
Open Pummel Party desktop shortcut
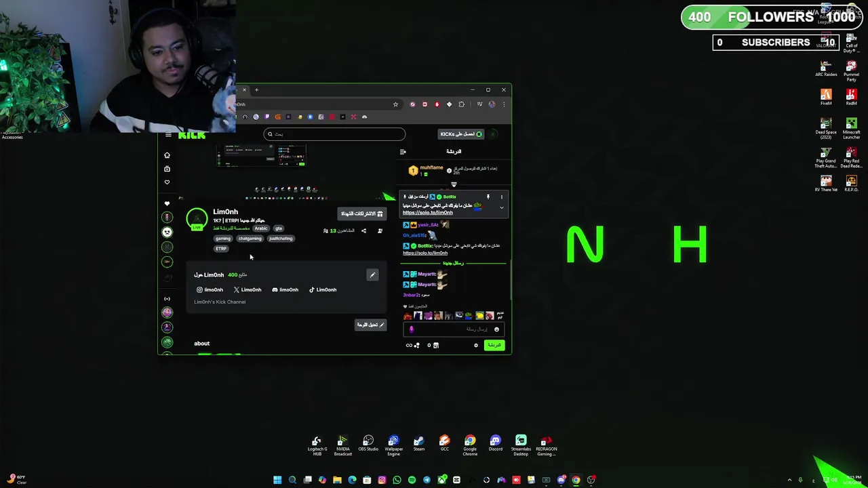(x=851, y=70)
